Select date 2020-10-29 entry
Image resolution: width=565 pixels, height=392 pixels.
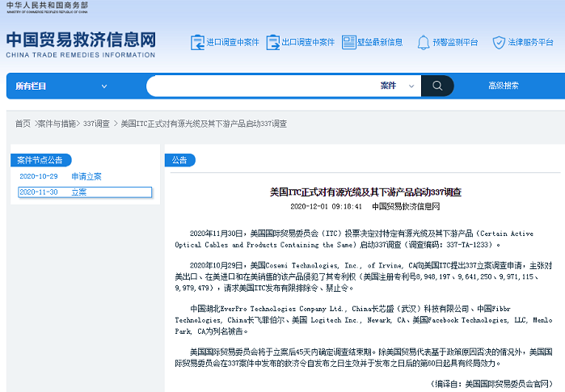tap(39, 176)
